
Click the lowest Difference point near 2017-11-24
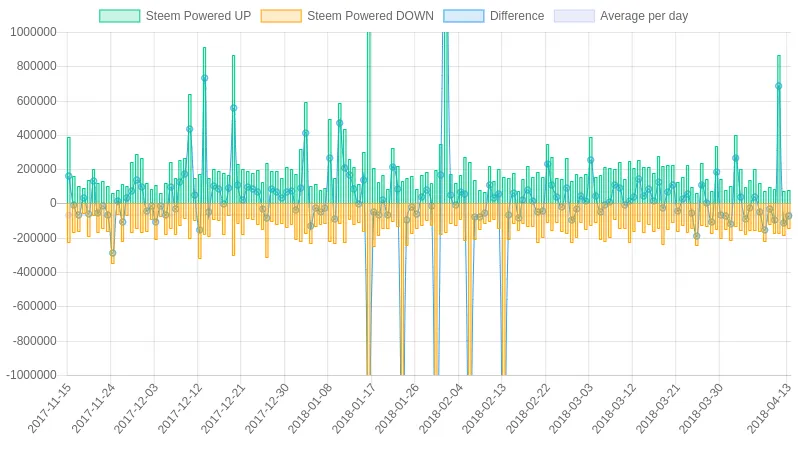[x=112, y=253]
